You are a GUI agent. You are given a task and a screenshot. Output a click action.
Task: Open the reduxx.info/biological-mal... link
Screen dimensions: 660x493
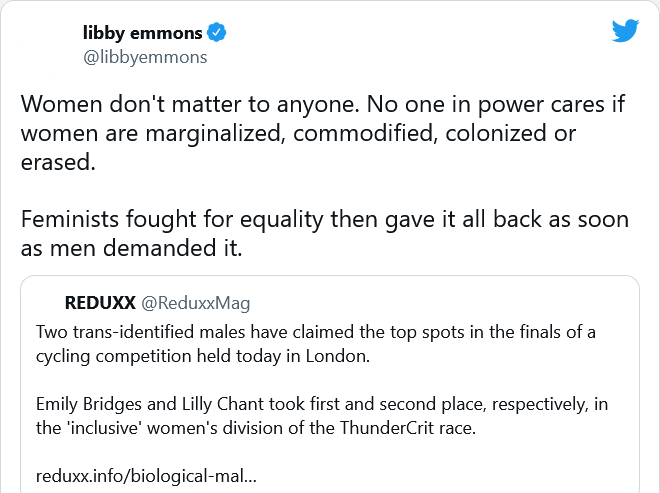[x=146, y=476]
